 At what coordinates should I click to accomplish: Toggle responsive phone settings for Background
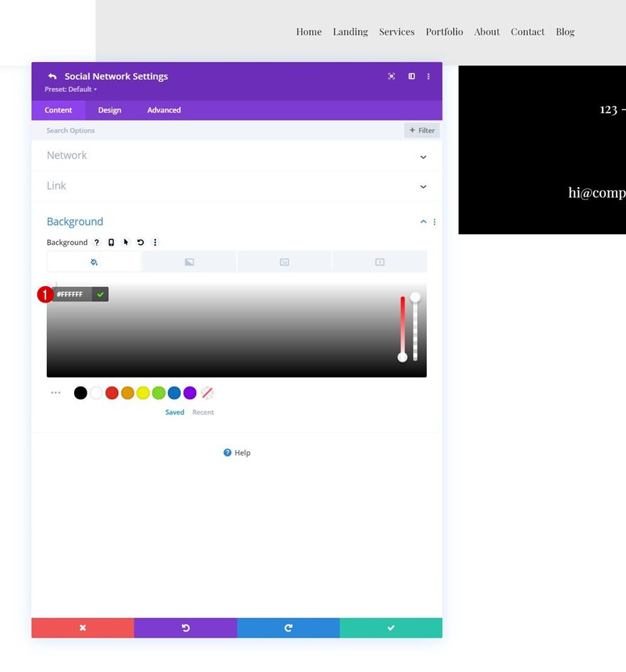(111, 242)
